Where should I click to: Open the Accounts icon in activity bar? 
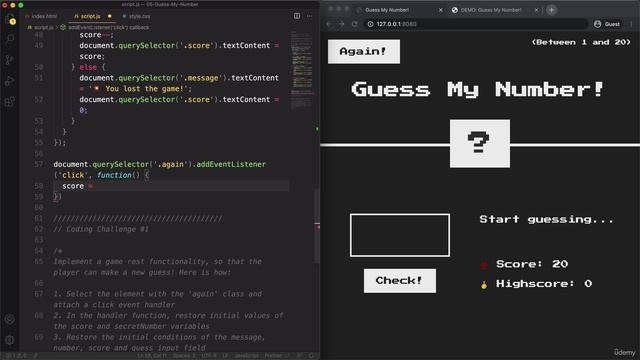coord(10,319)
